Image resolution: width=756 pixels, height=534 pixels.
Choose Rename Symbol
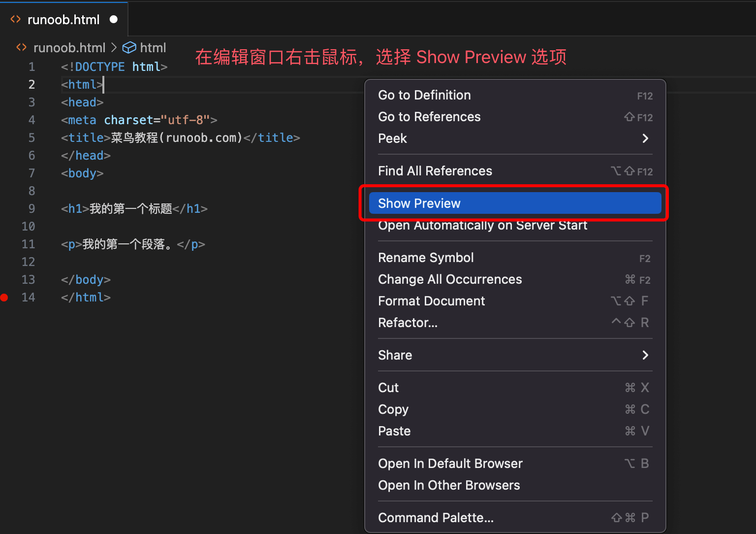(425, 257)
